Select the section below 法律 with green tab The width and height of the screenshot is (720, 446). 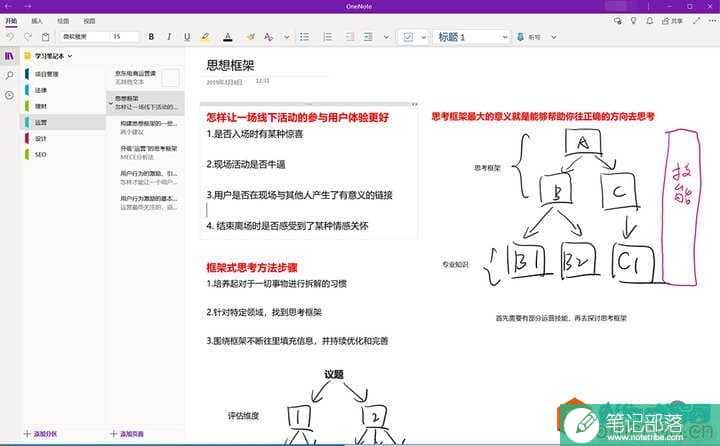pos(65,106)
